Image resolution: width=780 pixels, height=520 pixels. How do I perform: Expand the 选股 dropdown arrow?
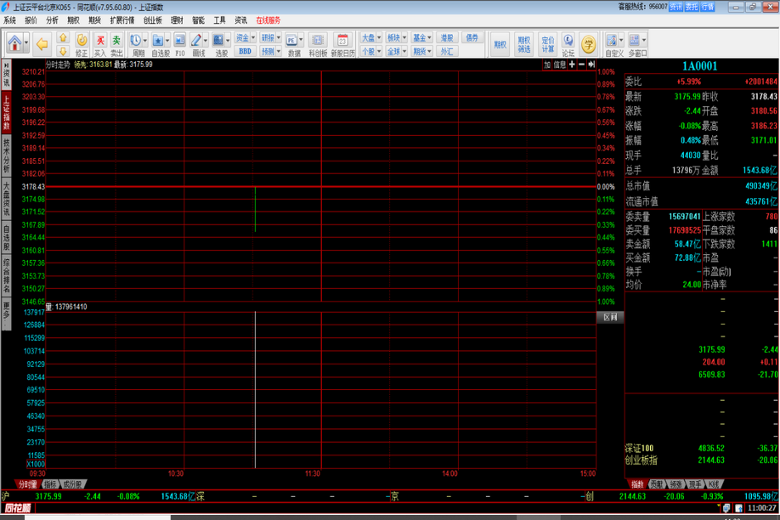click(228, 40)
